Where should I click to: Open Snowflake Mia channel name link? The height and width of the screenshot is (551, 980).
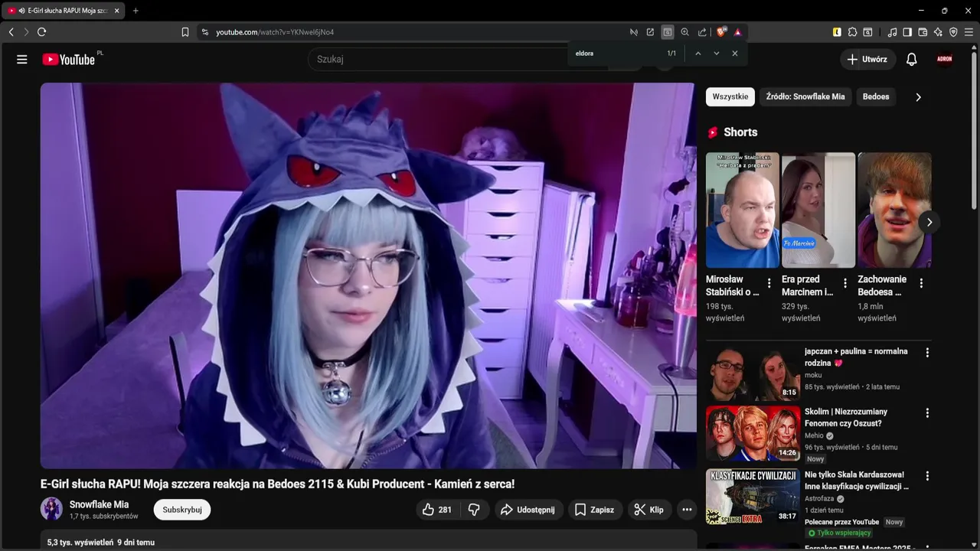[x=99, y=504]
